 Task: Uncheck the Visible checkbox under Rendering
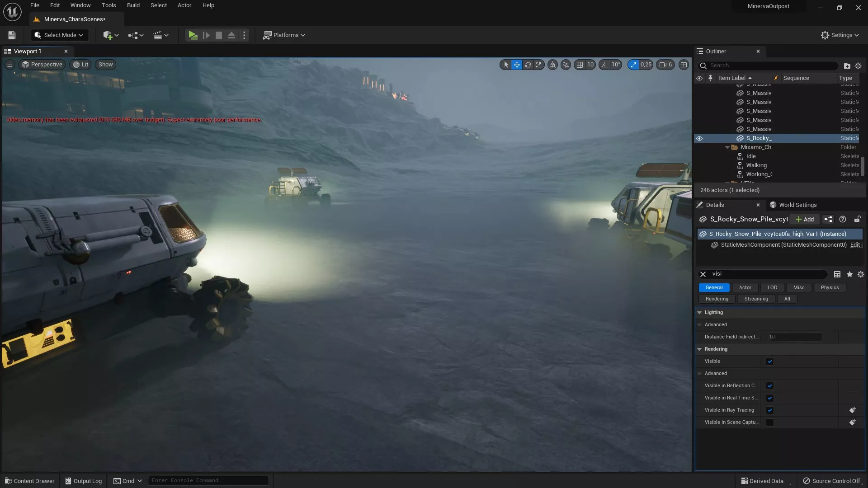pyautogui.click(x=770, y=361)
